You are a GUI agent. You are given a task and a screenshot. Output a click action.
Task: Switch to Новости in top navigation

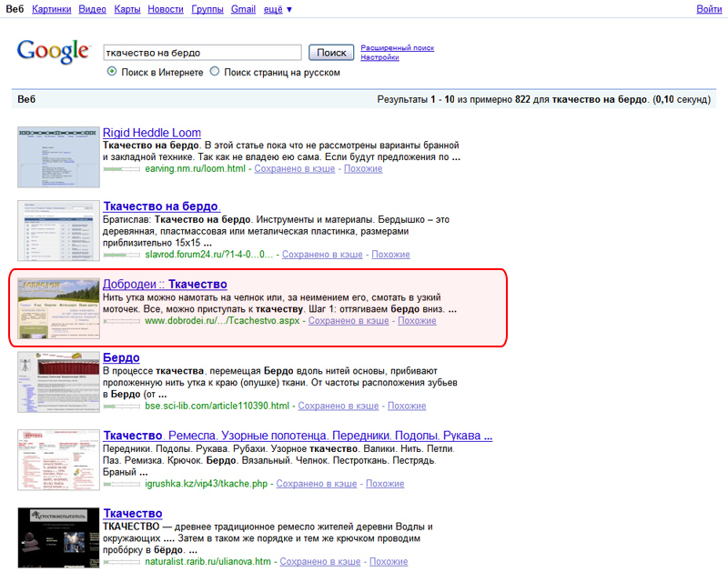165,9
